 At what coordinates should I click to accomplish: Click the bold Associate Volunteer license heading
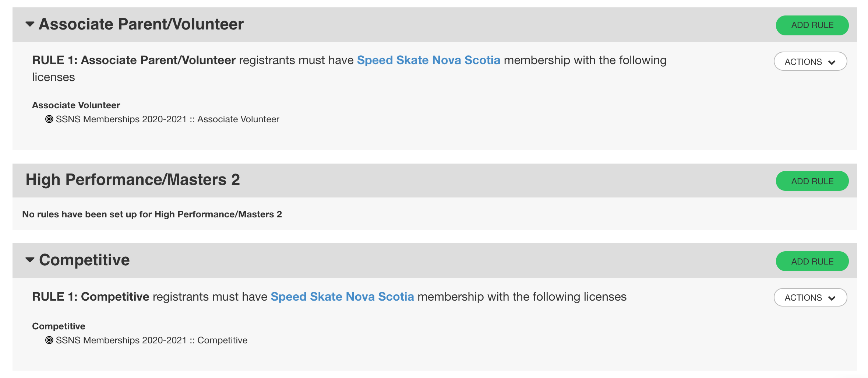(x=76, y=105)
